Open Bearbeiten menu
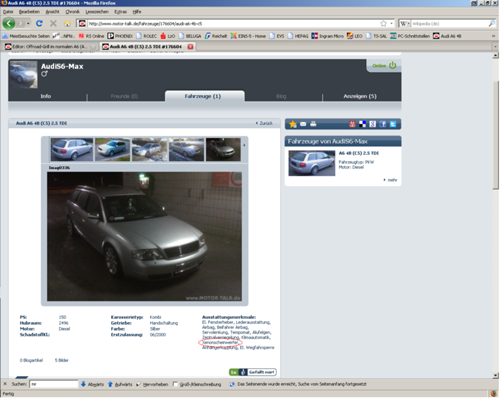Screen dimensions: 500x398 [x=29, y=12]
